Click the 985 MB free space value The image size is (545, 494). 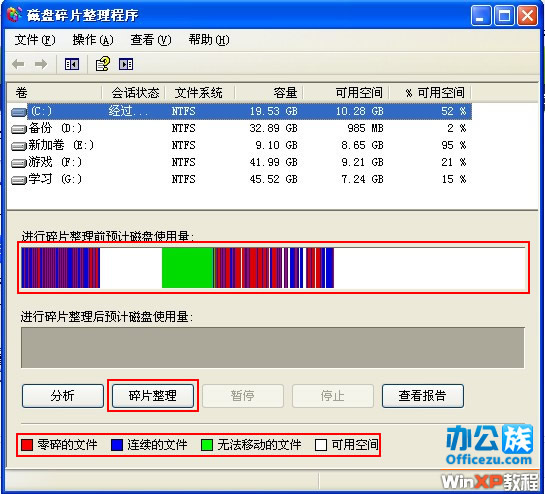click(x=365, y=128)
